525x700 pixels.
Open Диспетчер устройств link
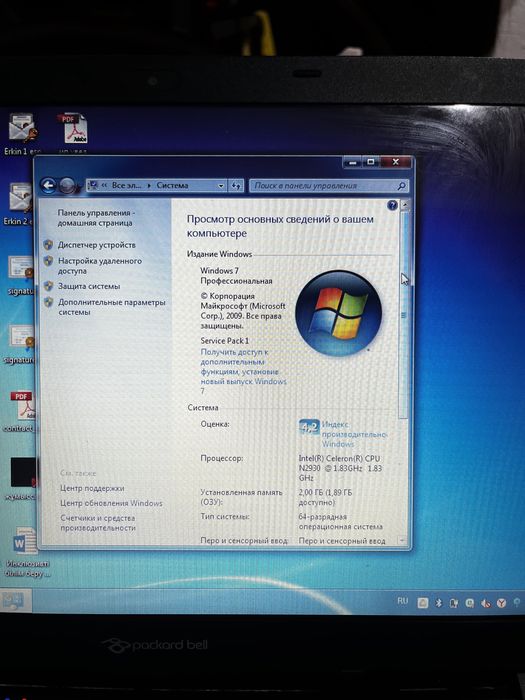coord(96,245)
